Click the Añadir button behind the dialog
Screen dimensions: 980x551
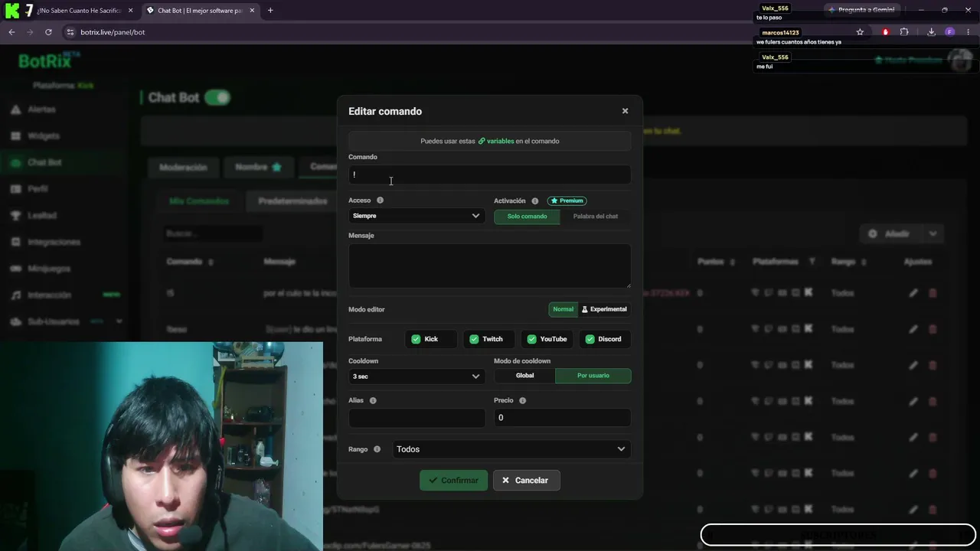pos(890,233)
